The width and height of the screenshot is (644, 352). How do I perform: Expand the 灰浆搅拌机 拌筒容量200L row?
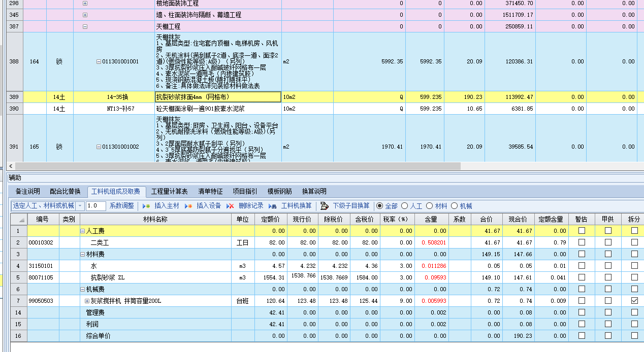(x=87, y=301)
